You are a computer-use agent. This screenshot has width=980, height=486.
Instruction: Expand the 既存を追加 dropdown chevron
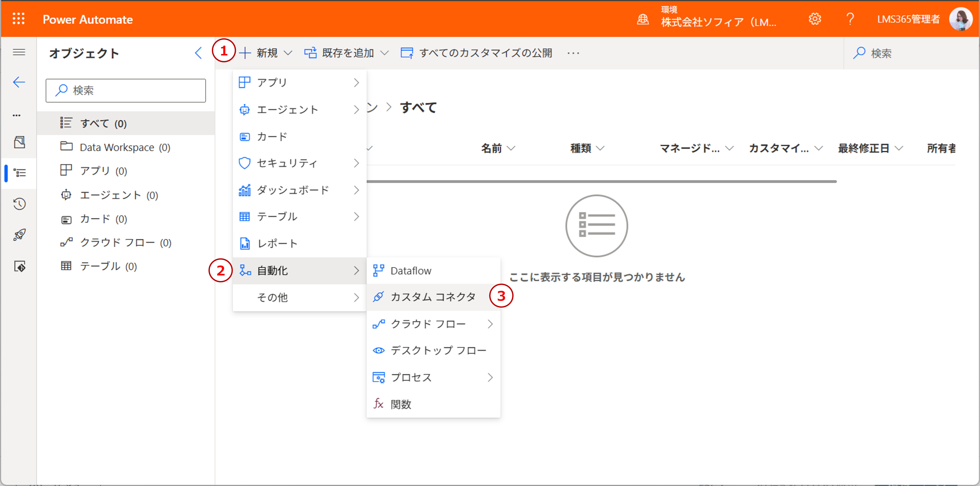pos(385,53)
